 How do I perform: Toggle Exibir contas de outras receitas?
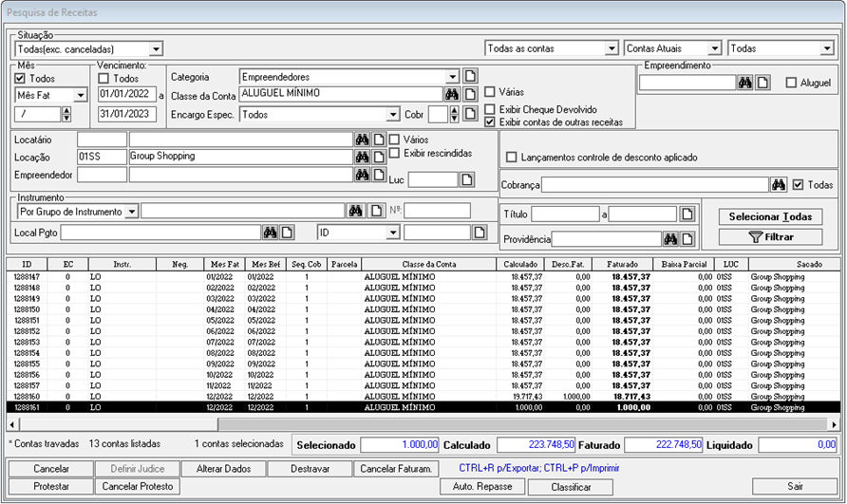[x=490, y=122]
